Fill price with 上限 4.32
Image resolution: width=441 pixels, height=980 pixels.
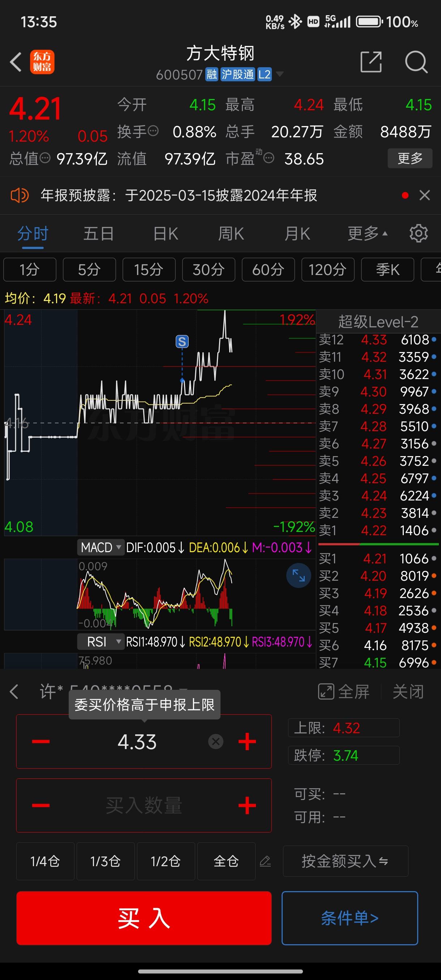(x=344, y=728)
